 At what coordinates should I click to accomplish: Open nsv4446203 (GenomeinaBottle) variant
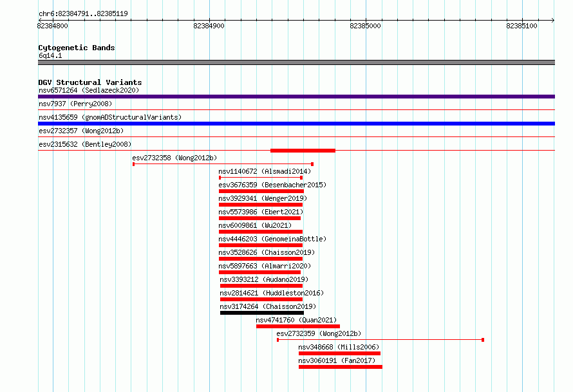(x=272, y=239)
